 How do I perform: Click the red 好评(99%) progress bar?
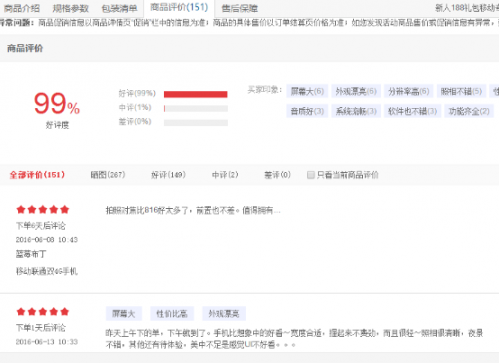tap(196, 94)
